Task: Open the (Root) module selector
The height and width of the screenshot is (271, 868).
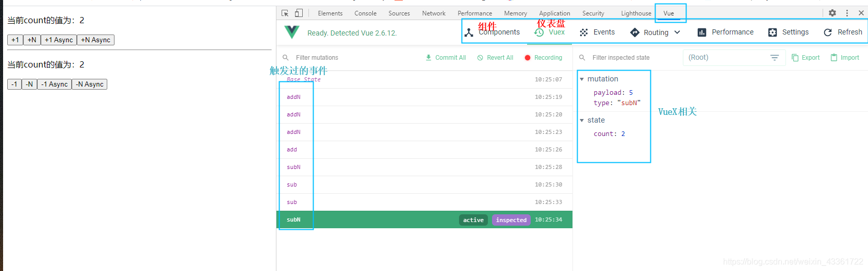Action: point(734,58)
